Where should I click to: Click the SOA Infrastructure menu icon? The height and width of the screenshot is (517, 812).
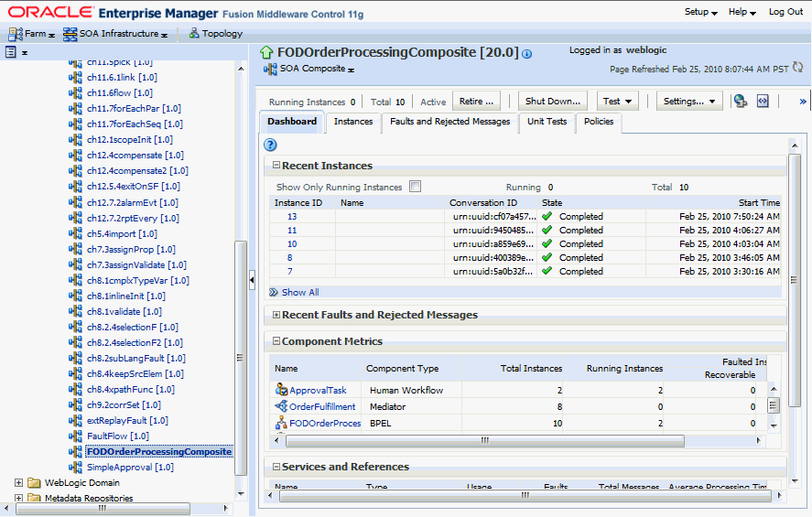(x=70, y=34)
